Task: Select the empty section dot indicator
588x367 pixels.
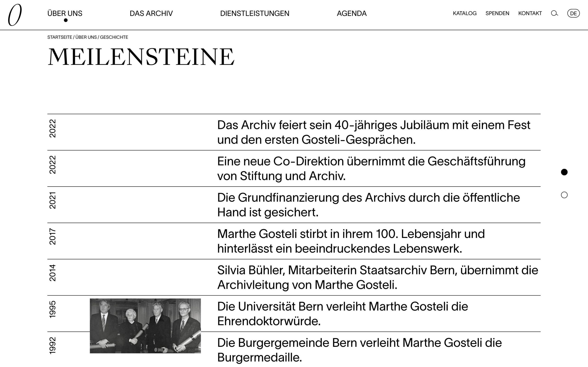Action: click(x=564, y=195)
